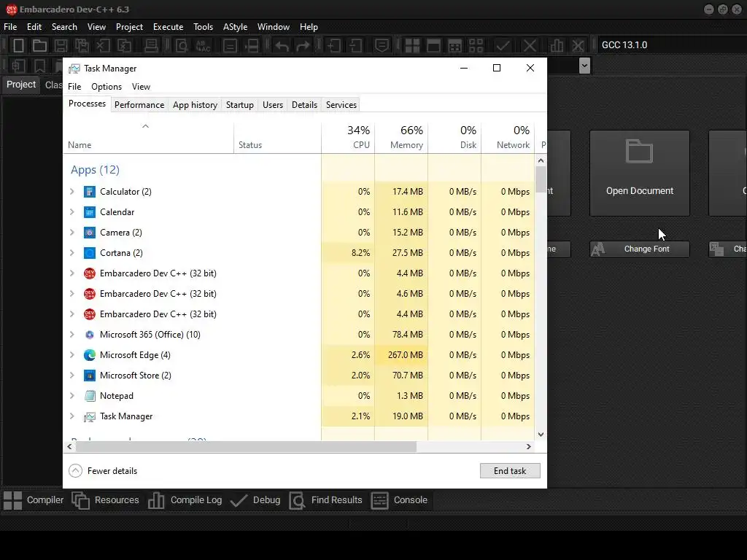Click the Notepad icon in process list
The width and height of the screenshot is (747, 560).
coord(90,396)
